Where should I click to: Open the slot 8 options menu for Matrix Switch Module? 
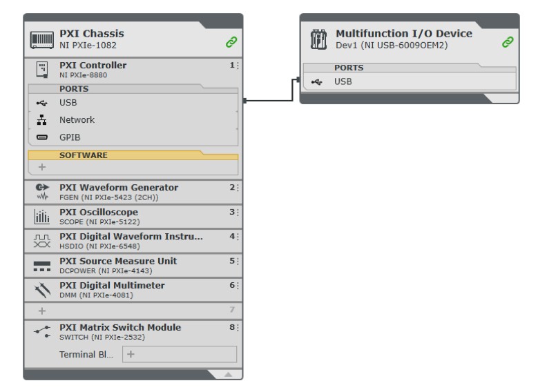coord(237,328)
